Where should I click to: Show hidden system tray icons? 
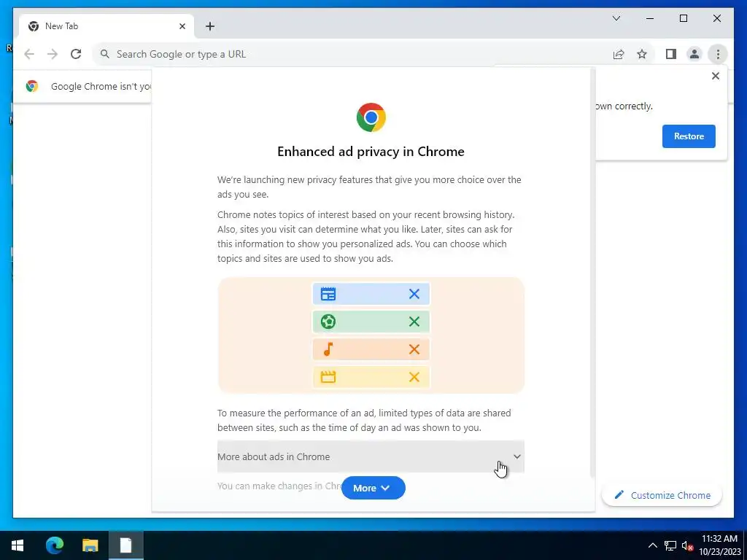point(653,545)
